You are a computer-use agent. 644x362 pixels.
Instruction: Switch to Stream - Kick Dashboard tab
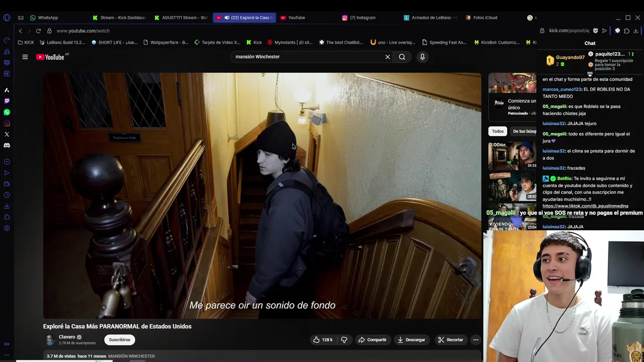coord(119,18)
